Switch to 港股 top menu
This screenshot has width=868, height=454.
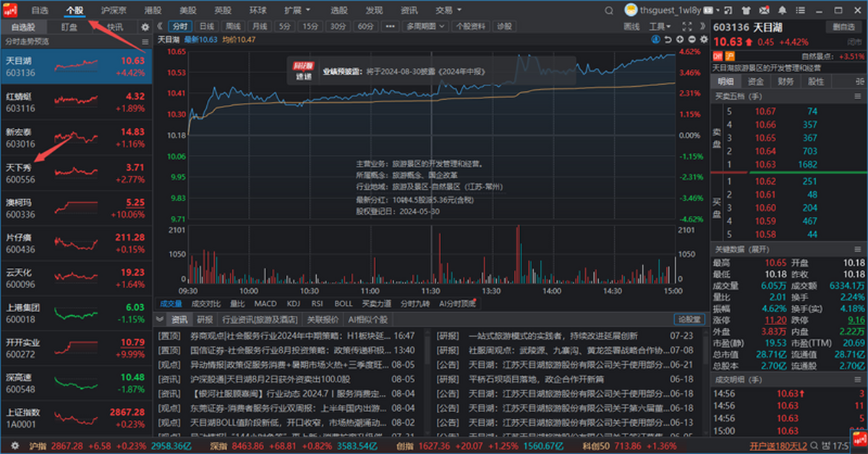pyautogui.click(x=153, y=10)
